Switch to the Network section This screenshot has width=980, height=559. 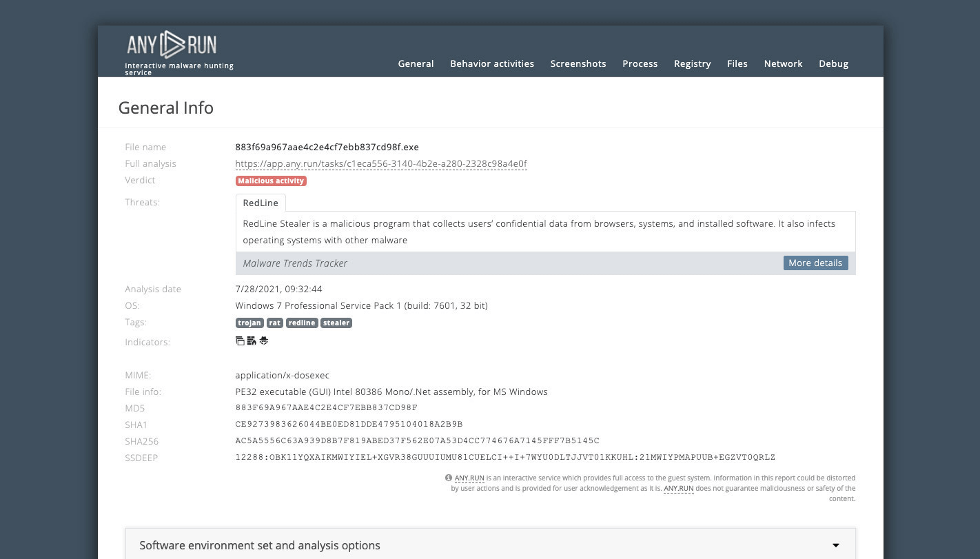click(783, 63)
